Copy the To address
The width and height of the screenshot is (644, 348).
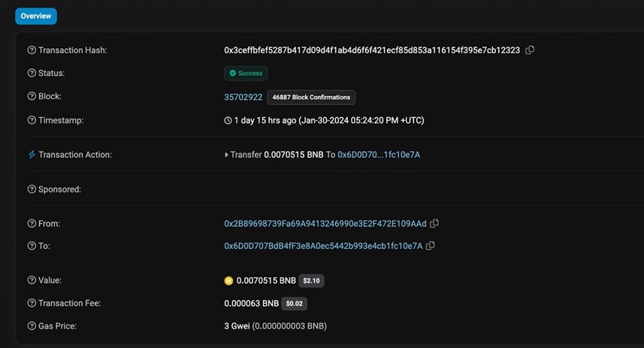click(x=431, y=246)
